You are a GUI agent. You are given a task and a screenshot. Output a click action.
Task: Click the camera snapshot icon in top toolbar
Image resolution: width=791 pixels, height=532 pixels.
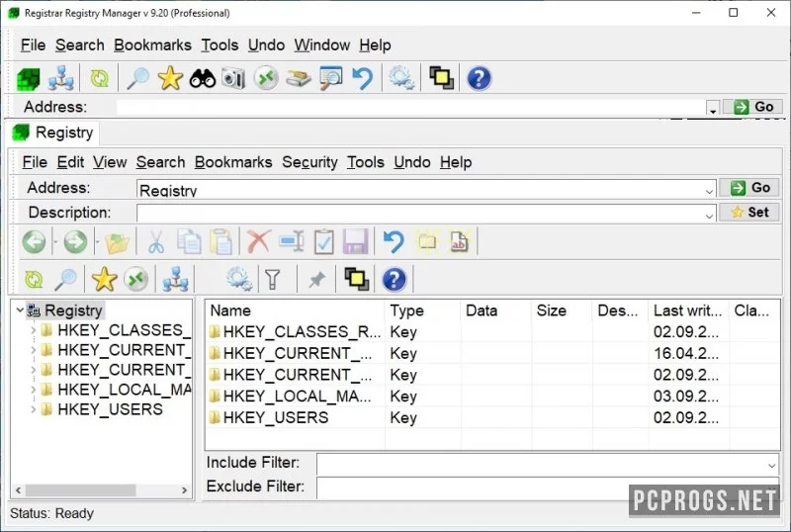point(233,79)
